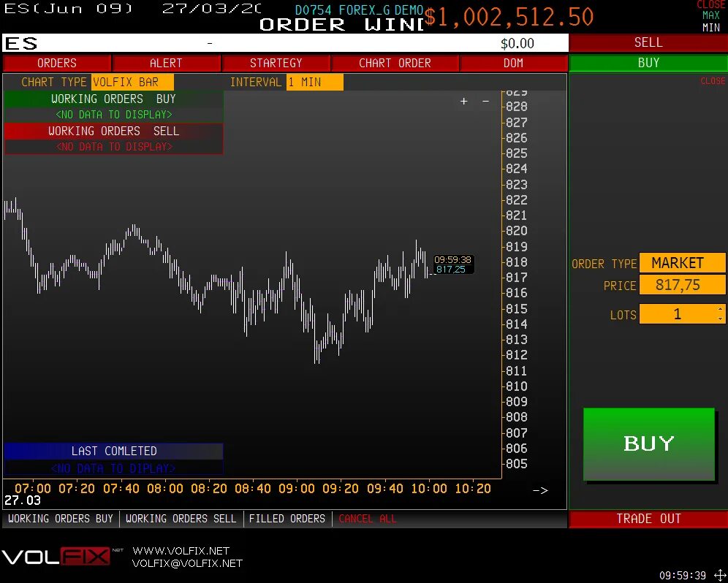Click MAX window option
The image size is (728, 583).
tap(710, 16)
